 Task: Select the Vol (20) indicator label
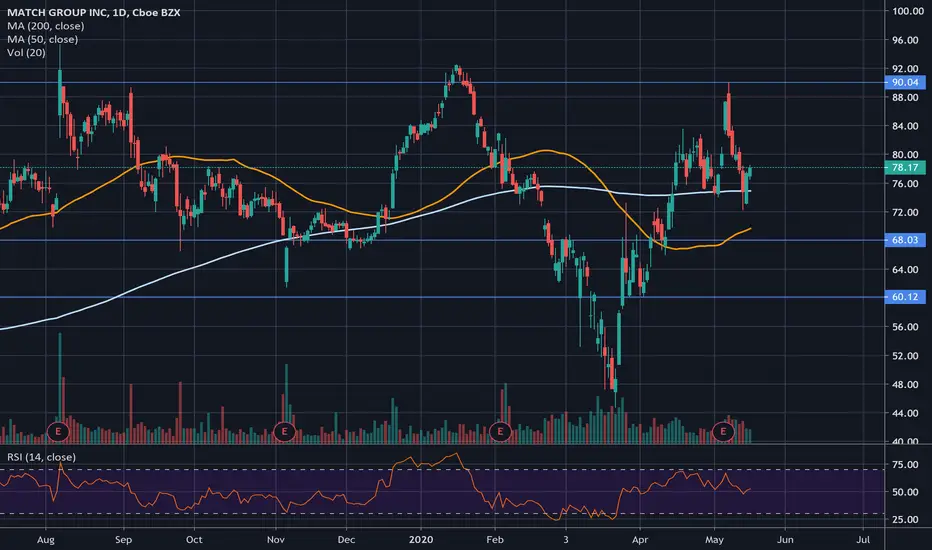click(26, 52)
